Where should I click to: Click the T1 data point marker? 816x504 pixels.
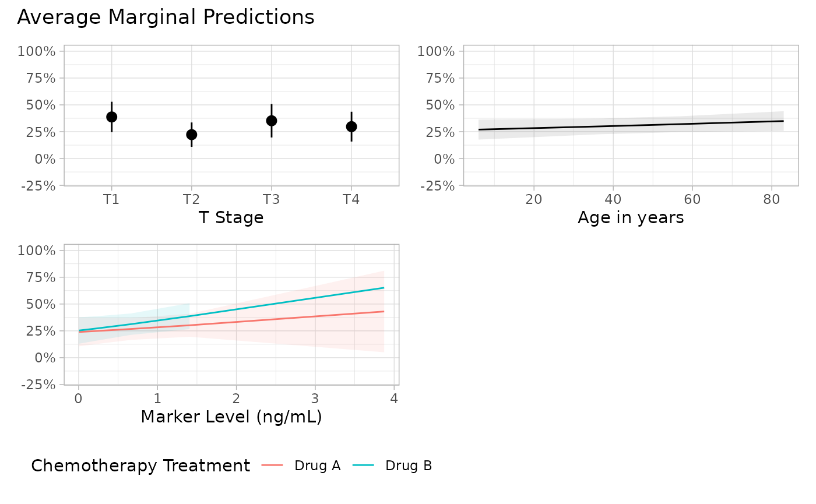(111, 117)
